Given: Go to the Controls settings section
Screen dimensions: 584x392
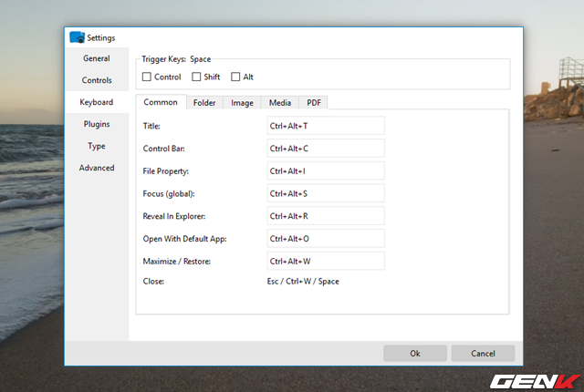Looking at the screenshot, I should click(97, 80).
